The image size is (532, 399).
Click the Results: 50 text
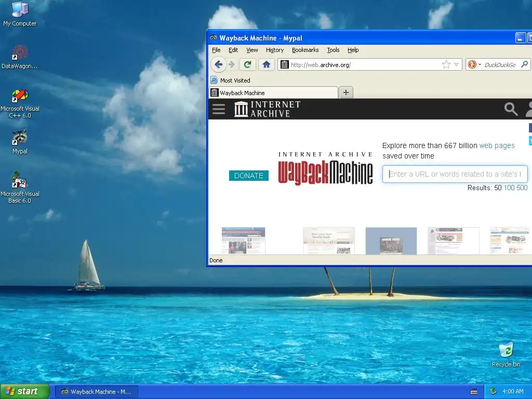[x=485, y=188]
